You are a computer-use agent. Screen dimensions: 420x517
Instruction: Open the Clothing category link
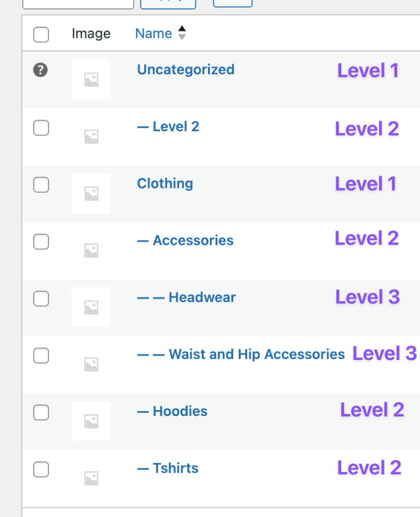click(x=165, y=183)
